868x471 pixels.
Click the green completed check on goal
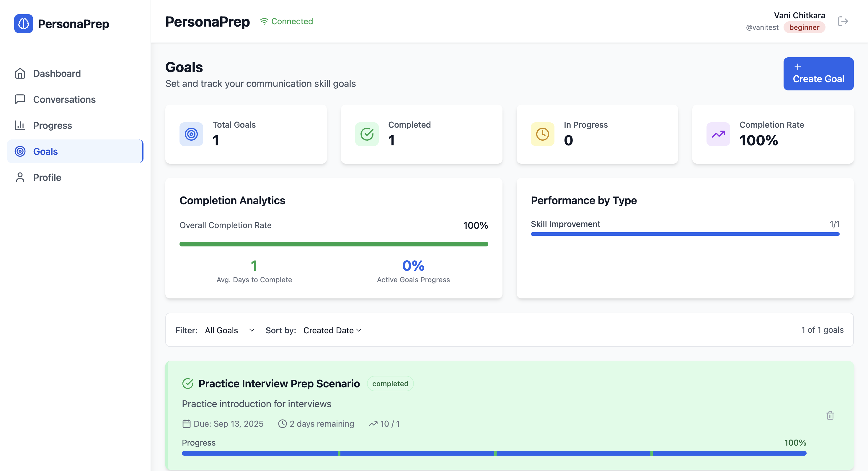pos(188,384)
